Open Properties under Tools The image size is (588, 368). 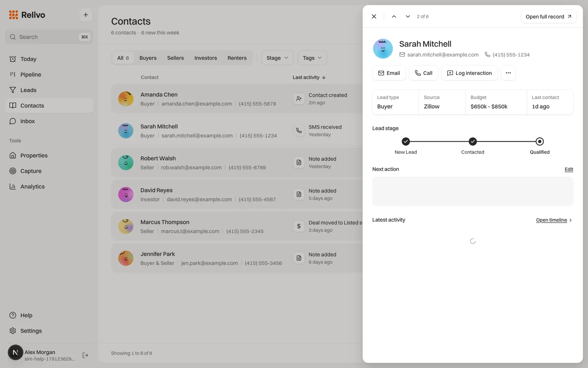click(49, 155)
